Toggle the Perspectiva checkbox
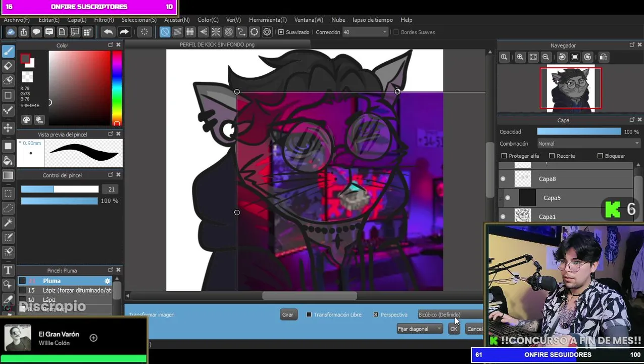 376,314
